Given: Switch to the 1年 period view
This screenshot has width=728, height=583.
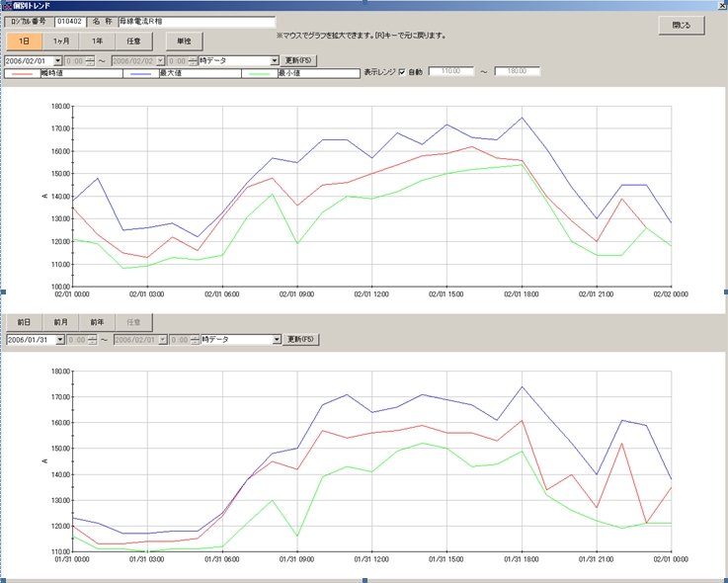Looking at the screenshot, I should [97, 41].
